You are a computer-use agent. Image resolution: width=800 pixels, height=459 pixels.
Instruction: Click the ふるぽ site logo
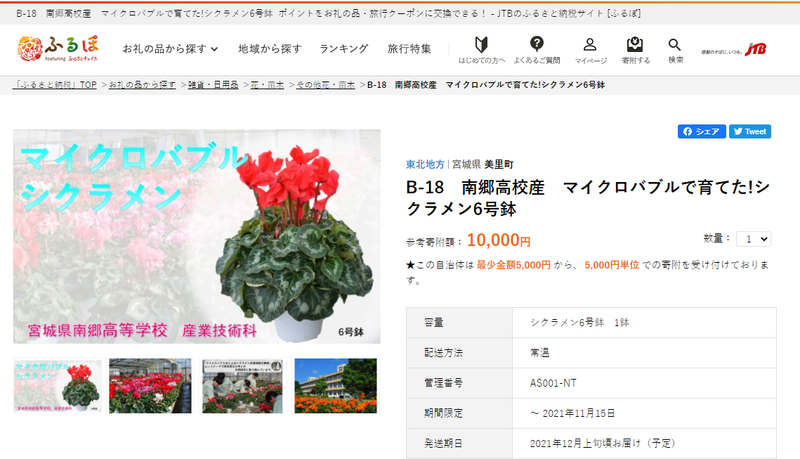[x=58, y=48]
